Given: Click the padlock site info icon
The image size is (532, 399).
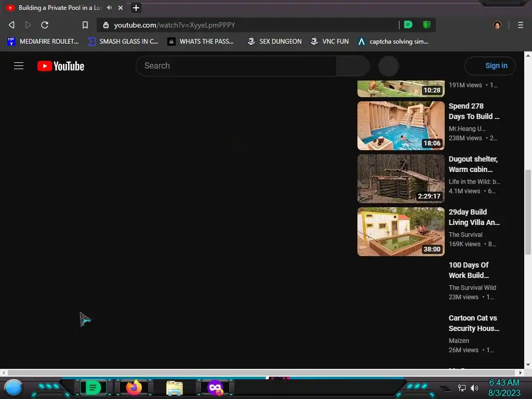Looking at the screenshot, I should pyautogui.click(x=106, y=25).
